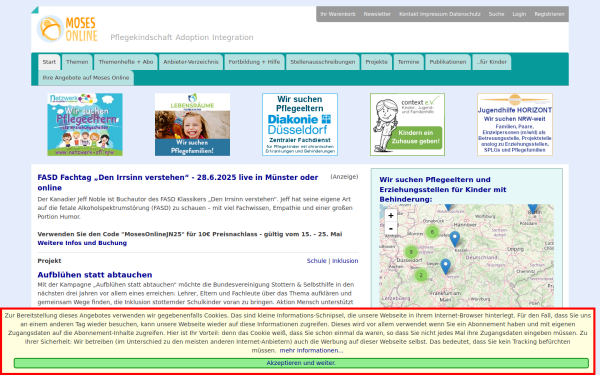600x375 pixels.
Task: Click Weitere Infos und Buchung link
Action: coord(82,243)
